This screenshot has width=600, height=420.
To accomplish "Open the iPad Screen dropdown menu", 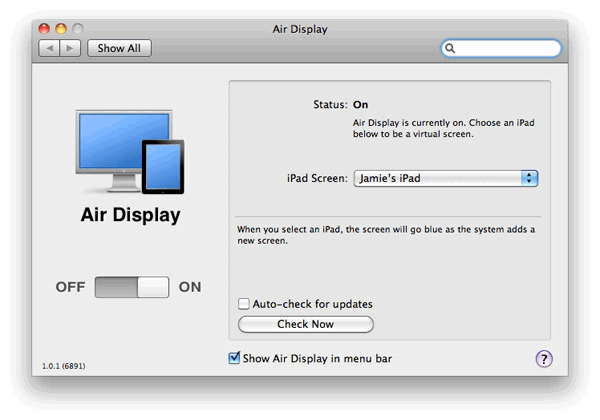I will [445, 178].
